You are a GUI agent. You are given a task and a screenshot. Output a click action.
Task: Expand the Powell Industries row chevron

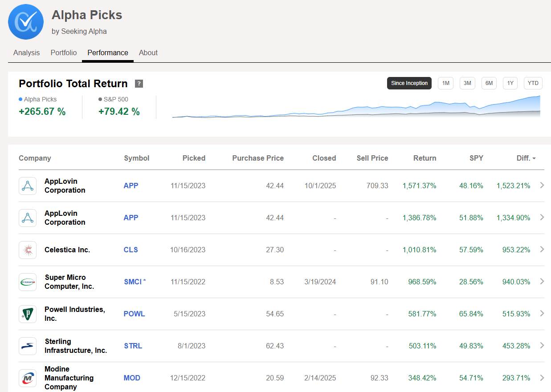(x=542, y=313)
